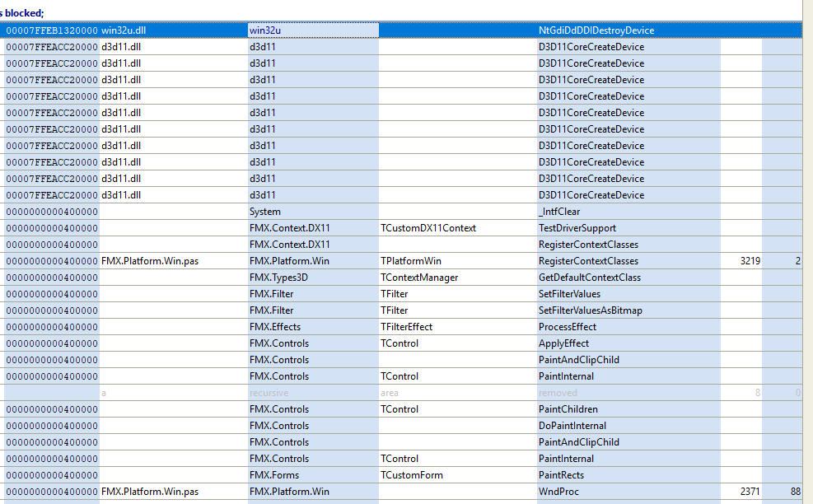Select the FMX.Effects unit cell
Screen dimensions: 813x504
point(313,327)
